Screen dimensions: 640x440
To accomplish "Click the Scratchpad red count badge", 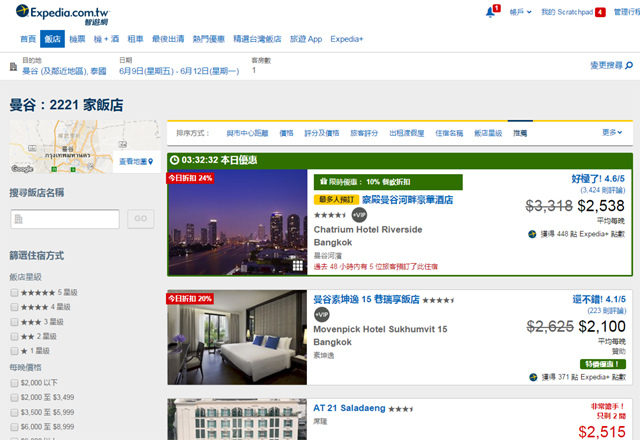I will point(600,12).
